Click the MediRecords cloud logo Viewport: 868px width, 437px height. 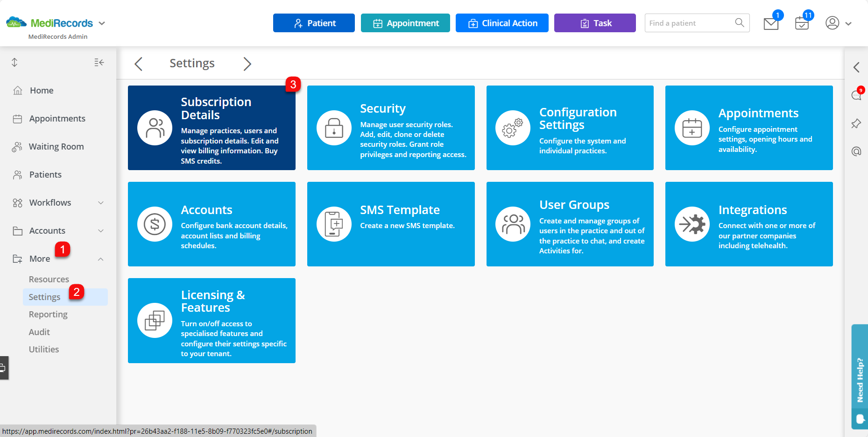point(15,22)
